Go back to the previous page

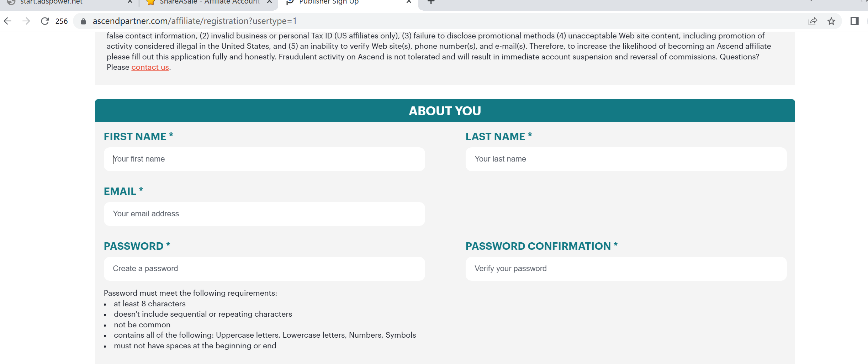tap(8, 21)
